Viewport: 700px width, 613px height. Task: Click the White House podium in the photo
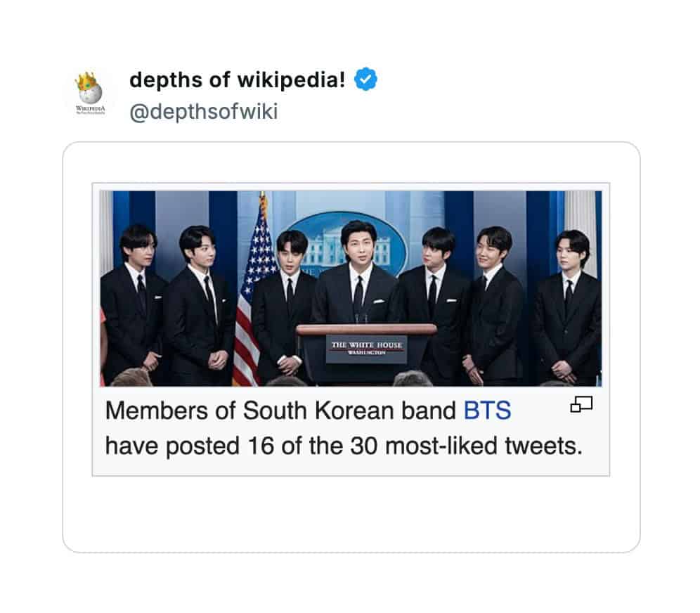click(x=366, y=344)
